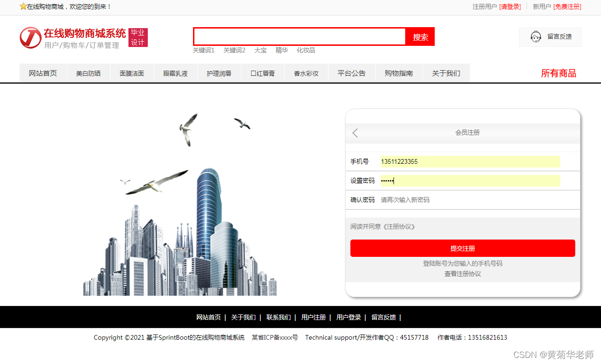Click the 某省ICP备xxxx号 footer text
This screenshot has height=364, width=601.
click(x=275, y=337)
